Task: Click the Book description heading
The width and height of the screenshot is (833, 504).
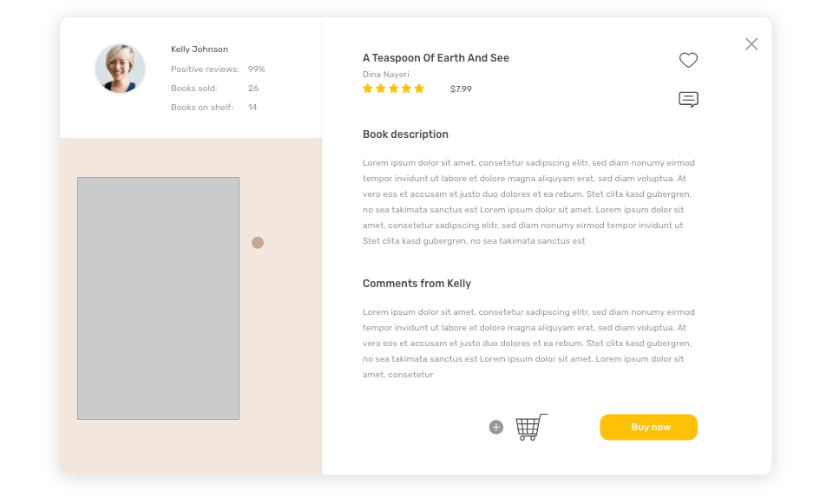Action: click(x=405, y=134)
